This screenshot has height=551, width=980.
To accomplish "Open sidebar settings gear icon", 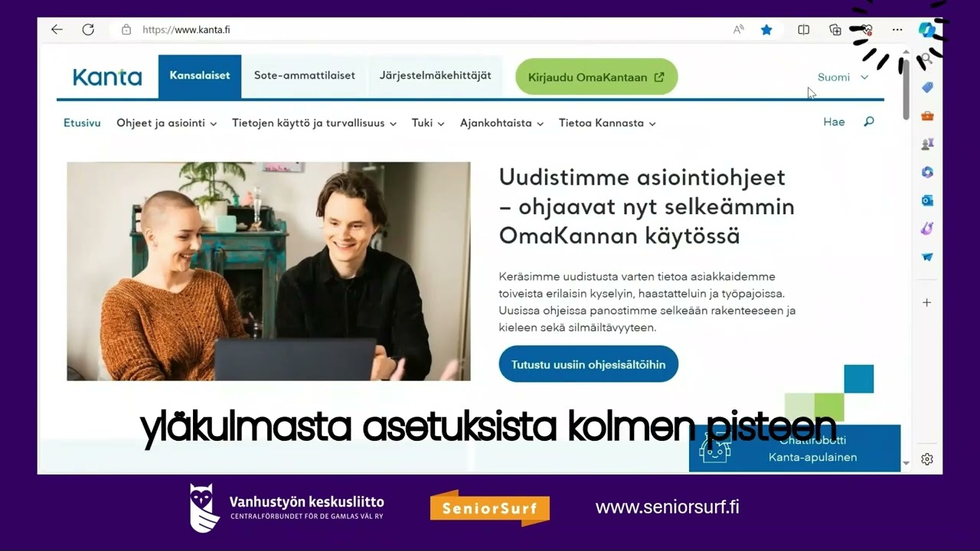I will [927, 459].
